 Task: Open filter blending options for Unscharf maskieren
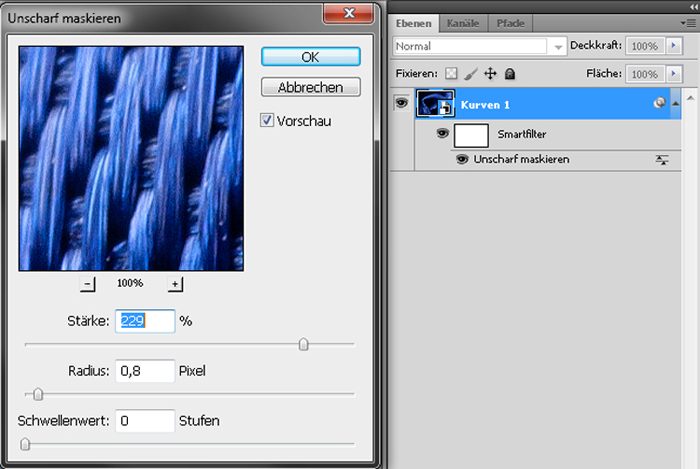(662, 159)
